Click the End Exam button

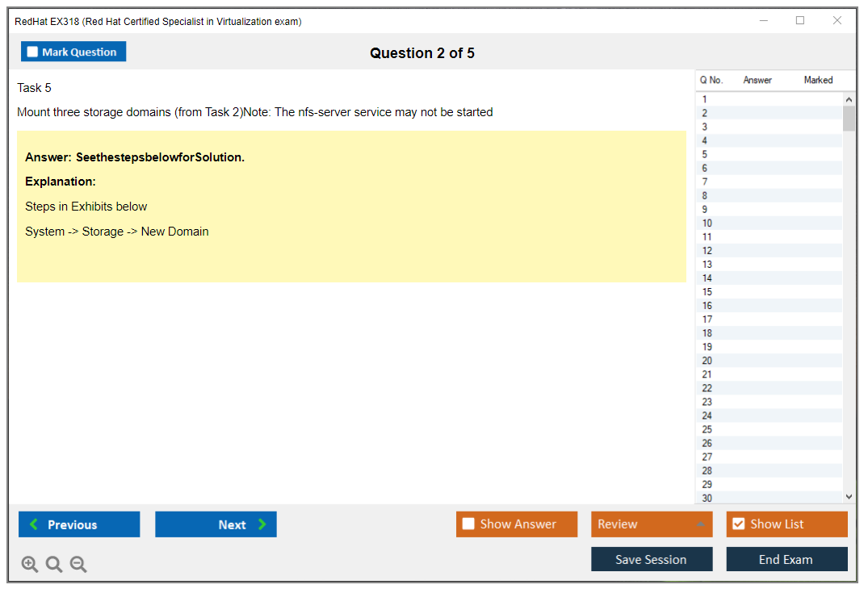coord(786,559)
